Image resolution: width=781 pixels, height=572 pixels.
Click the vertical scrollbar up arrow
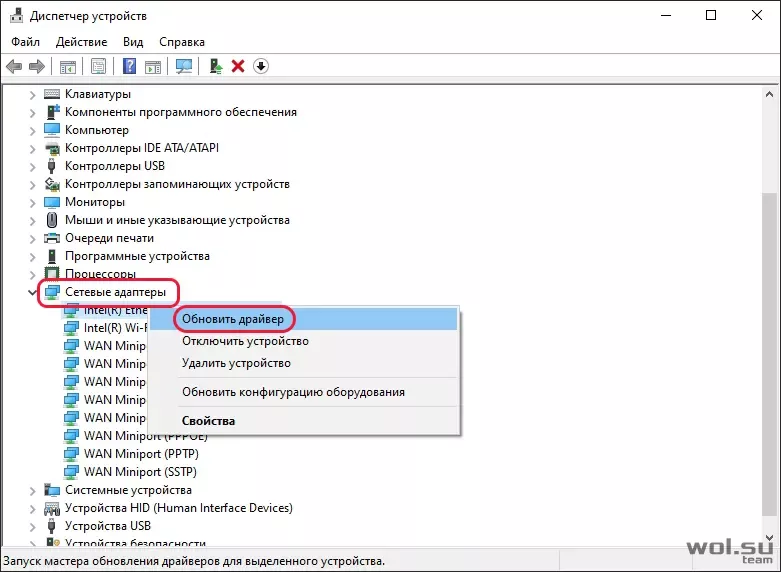click(x=769, y=94)
